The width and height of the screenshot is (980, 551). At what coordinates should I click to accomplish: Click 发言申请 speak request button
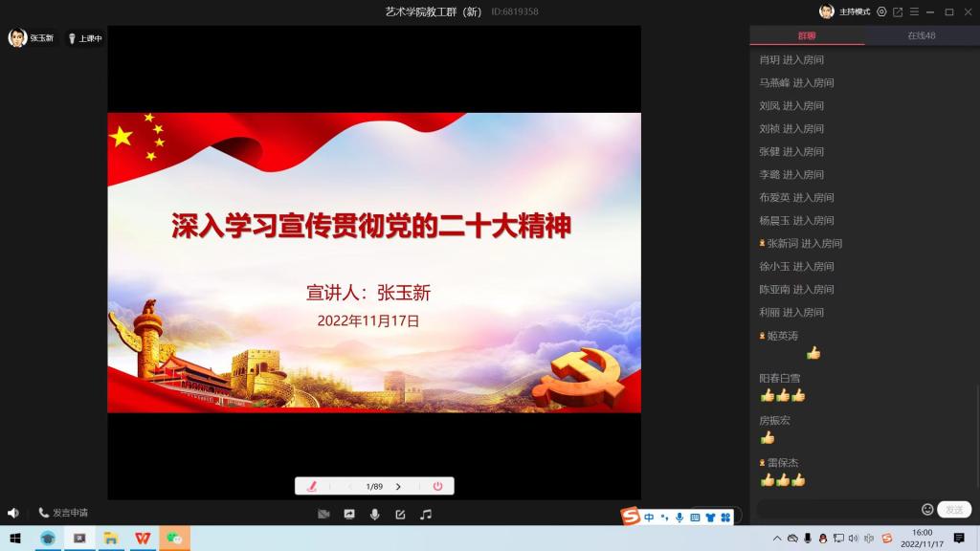coord(63,513)
